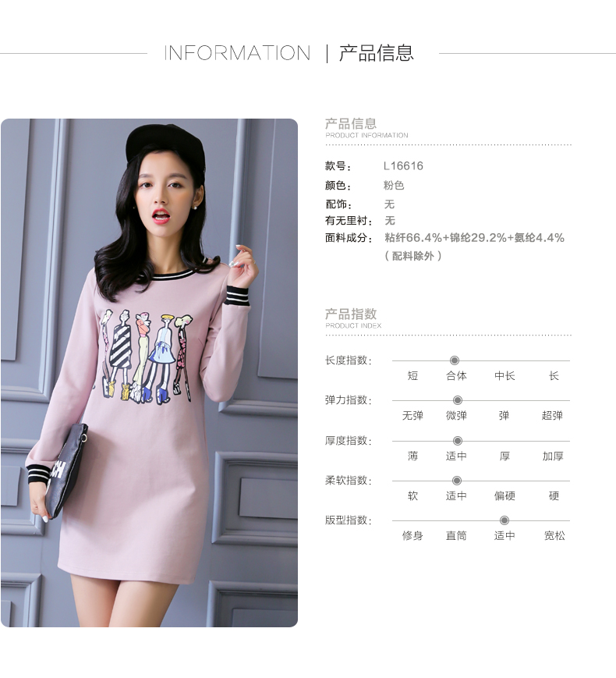
Task: Click the fabric composition text 粘纤66.4%
Action: (413, 238)
